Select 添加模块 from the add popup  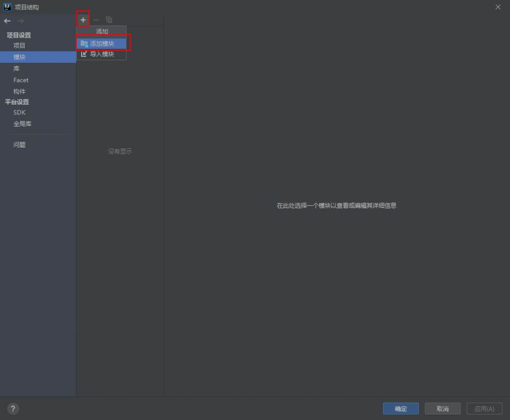101,43
